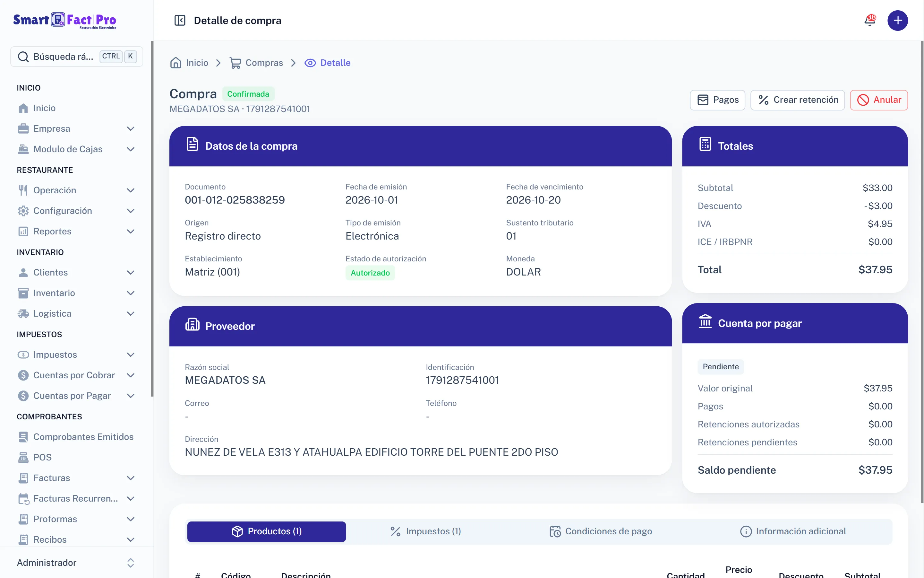Open Recibos in the sidebar
The height and width of the screenshot is (578, 924).
point(76,539)
